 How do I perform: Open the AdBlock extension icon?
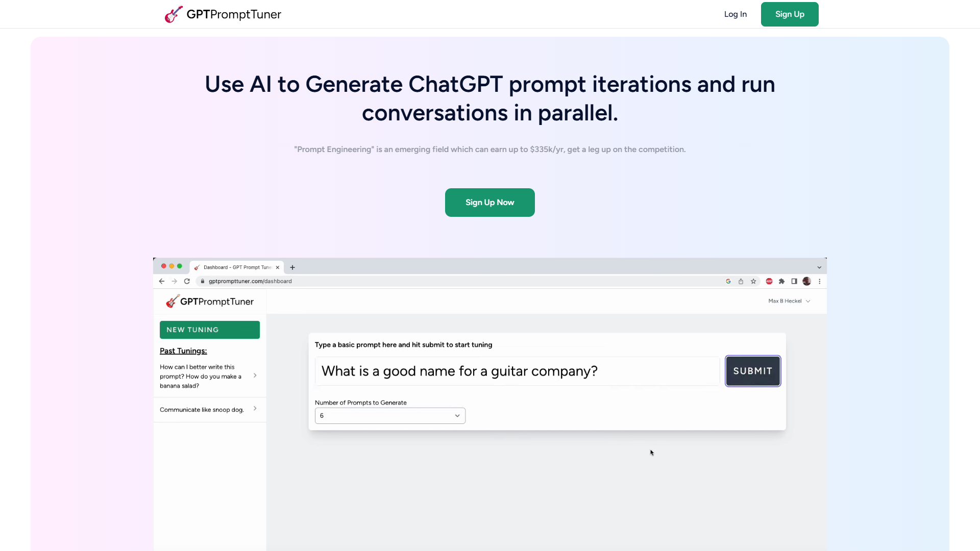tap(769, 281)
